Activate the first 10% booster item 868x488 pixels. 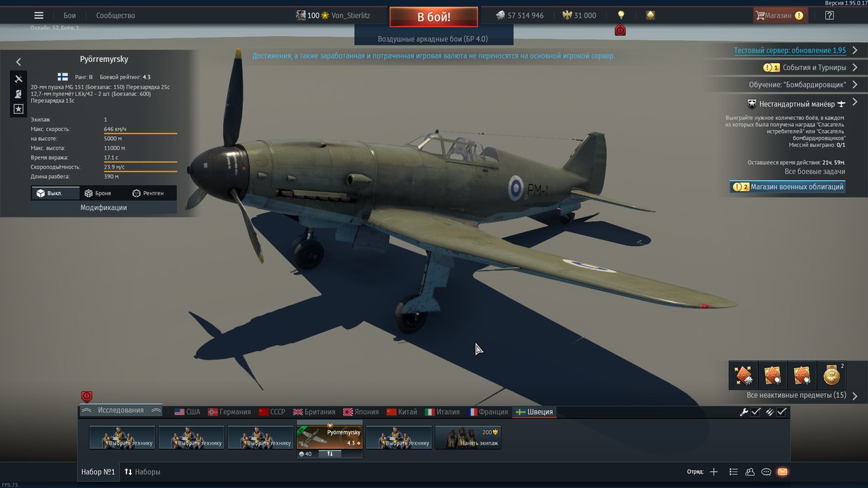coord(743,375)
